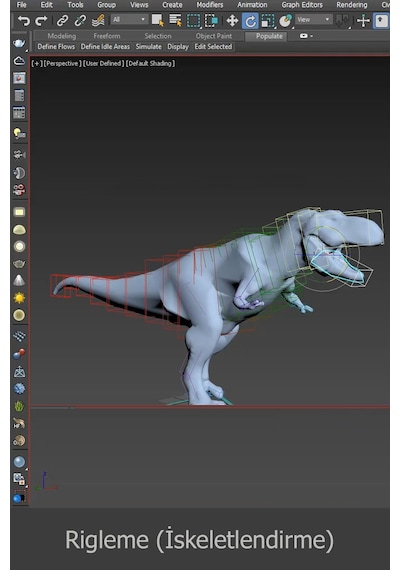The image size is (400, 570).
Task: Open the Rendered Frame Window icon
Action: click(x=19, y=78)
